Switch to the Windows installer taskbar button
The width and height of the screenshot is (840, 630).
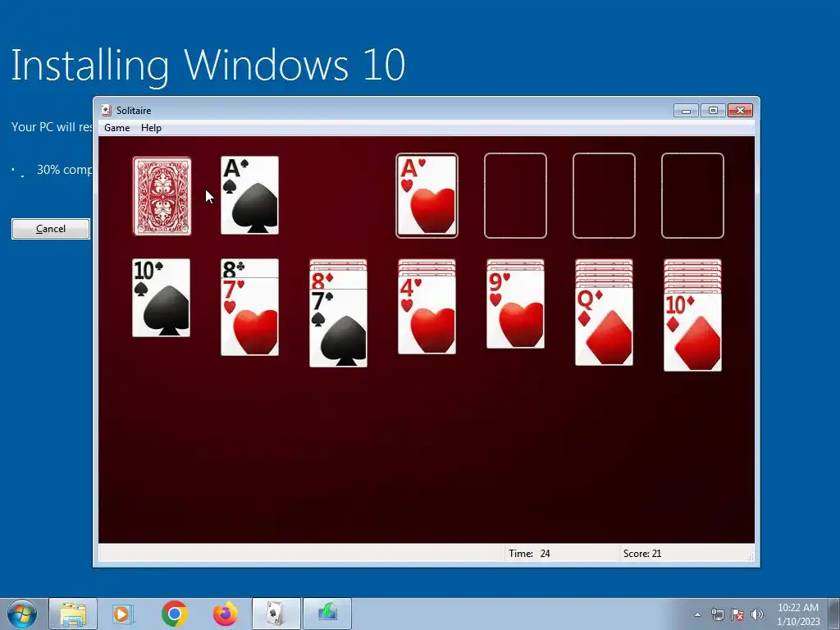(x=327, y=614)
